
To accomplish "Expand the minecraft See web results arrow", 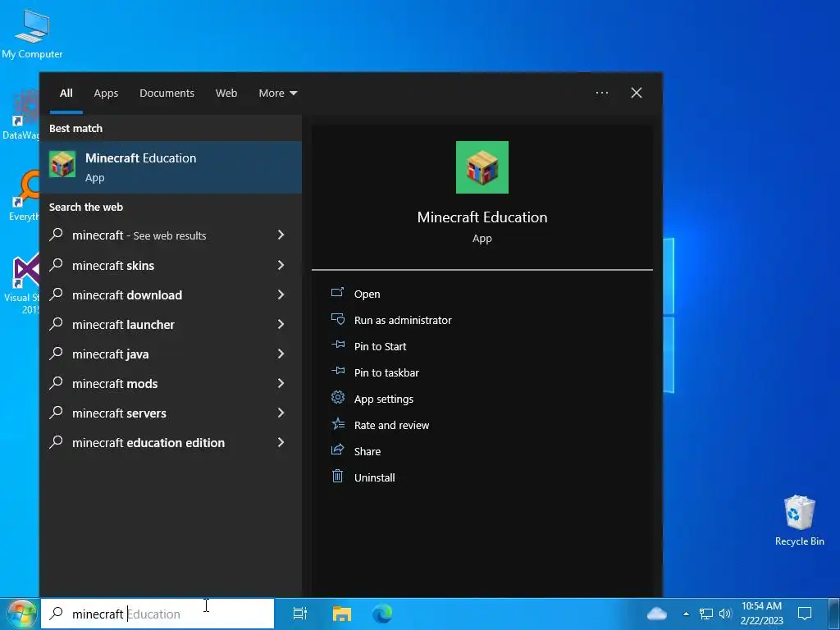I will 281,235.
